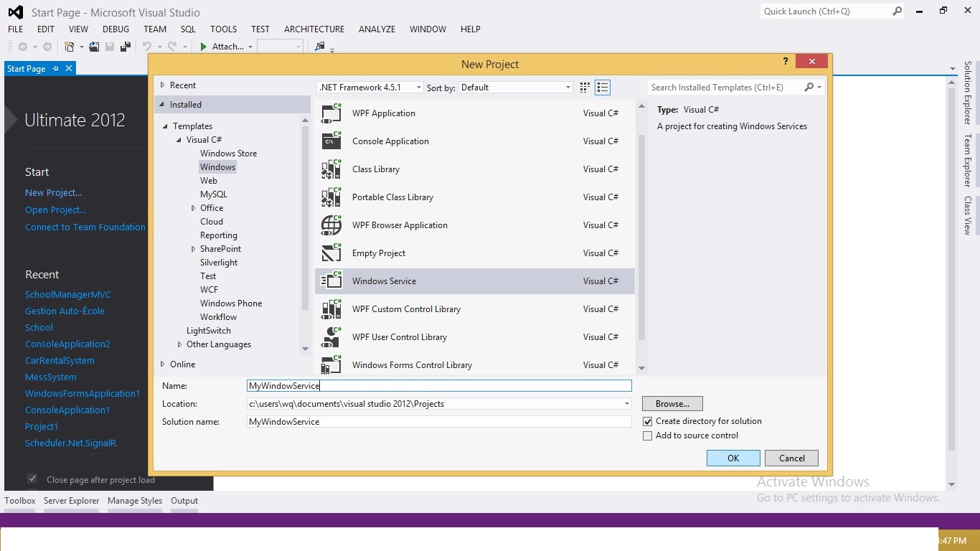Expand the Recent section
Image resolution: width=980 pixels, height=551 pixels.
click(163, 85)
